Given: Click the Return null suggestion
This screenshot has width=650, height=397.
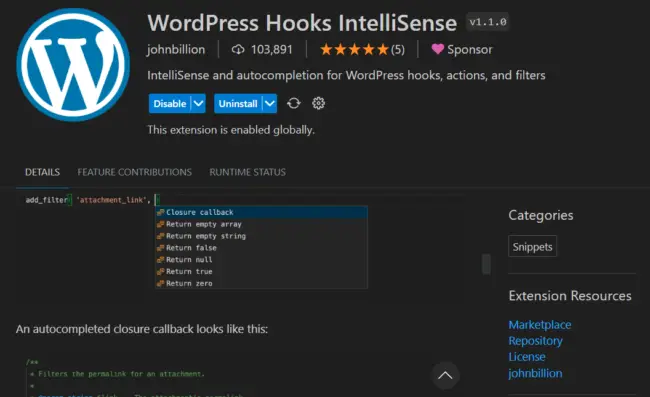Looking at the screenshot, I should [261, 259].
